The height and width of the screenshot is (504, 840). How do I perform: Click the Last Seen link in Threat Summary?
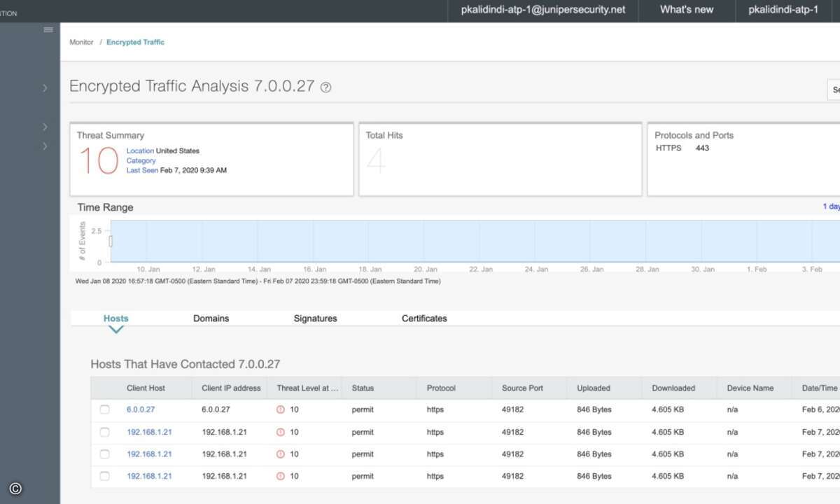[142, 170]
